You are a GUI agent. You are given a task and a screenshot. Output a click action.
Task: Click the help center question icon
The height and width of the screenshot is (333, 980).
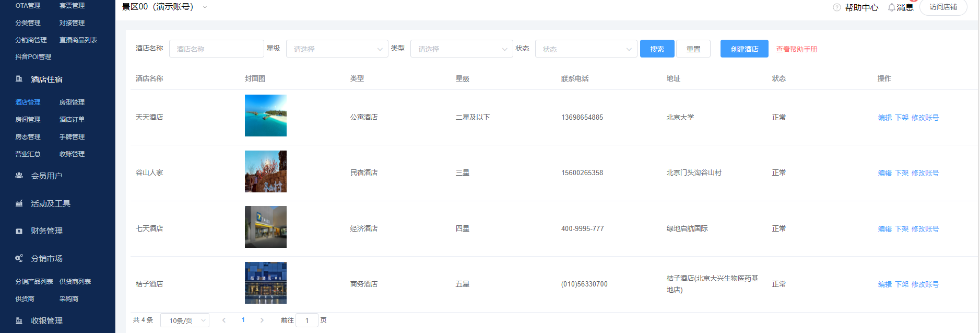[837, 7]
